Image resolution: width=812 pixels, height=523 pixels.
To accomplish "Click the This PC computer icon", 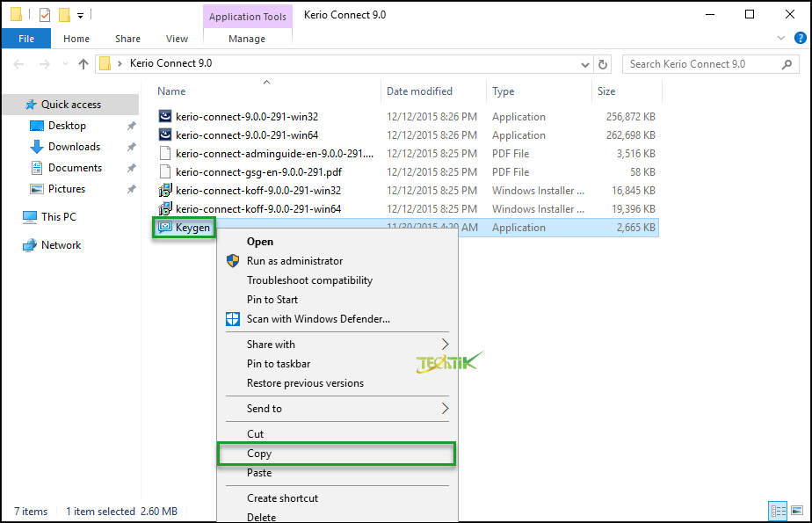I will [30, 217].
